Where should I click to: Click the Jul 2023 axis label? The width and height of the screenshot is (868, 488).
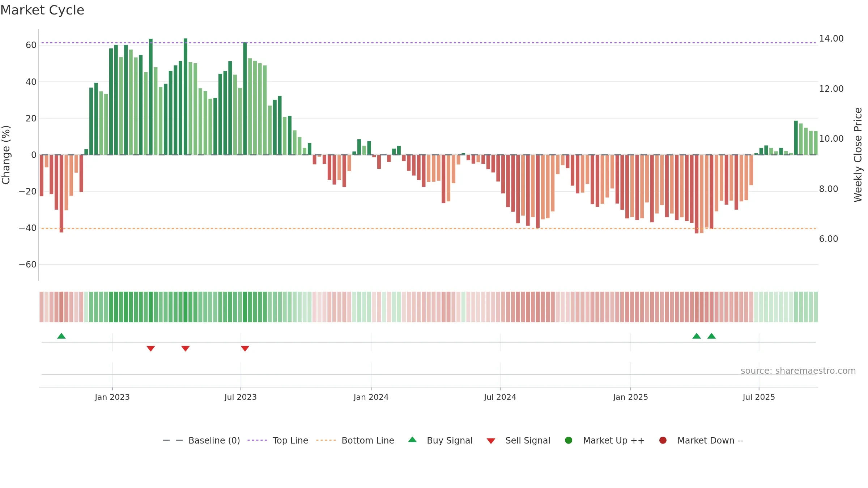(241, 397)
